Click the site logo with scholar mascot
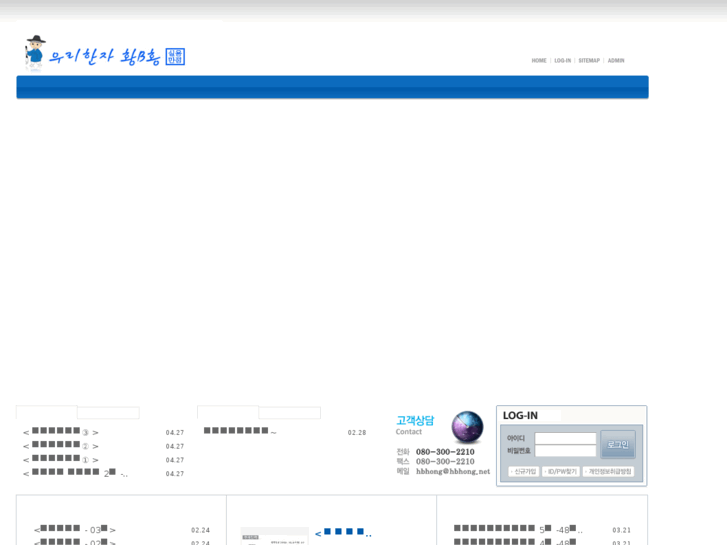Viewport: 727px width, 545px height. 103,53
